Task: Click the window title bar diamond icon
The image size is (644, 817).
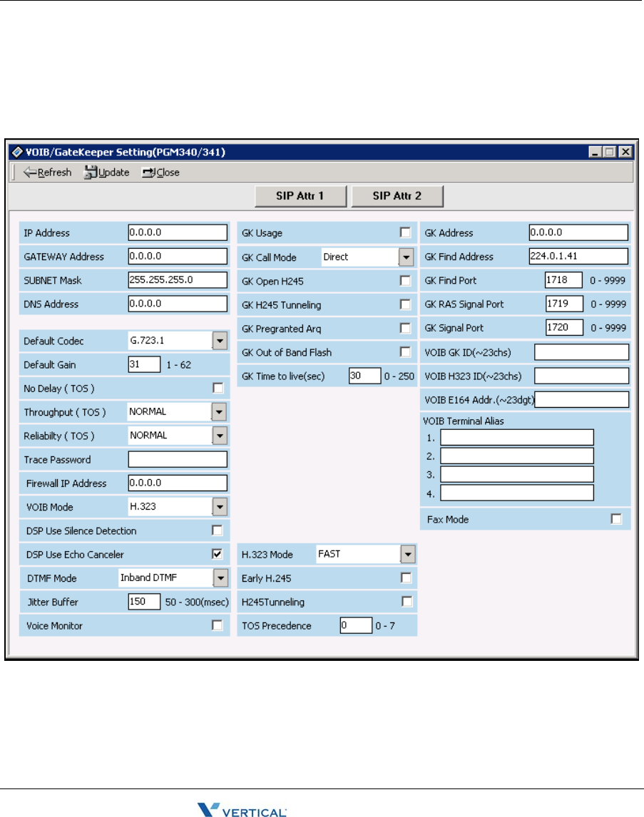Action: click(17, 152)
